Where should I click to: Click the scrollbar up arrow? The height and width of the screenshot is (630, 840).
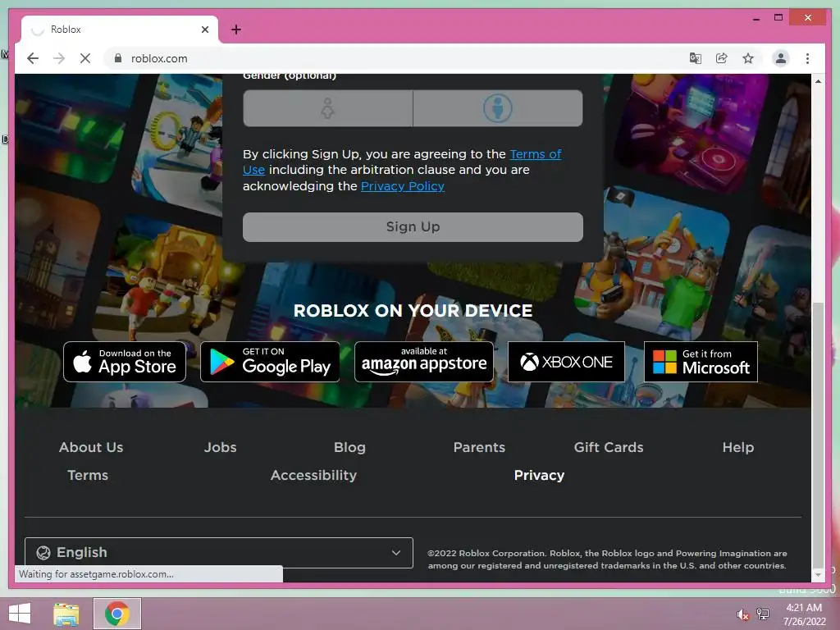(x=818, y=81)
